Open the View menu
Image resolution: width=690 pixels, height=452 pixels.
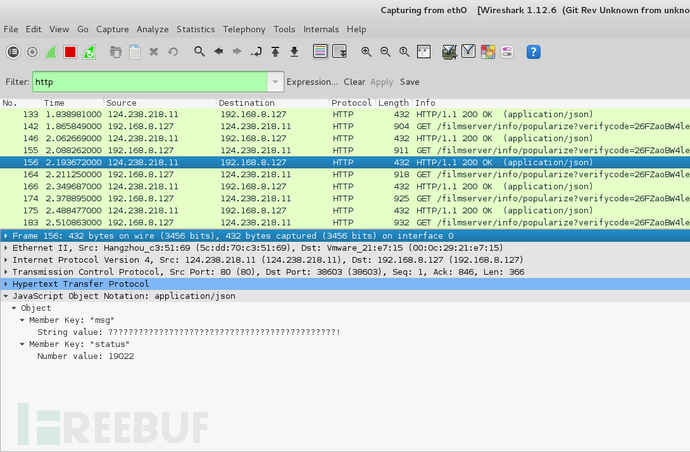click(x=59, y=29)
